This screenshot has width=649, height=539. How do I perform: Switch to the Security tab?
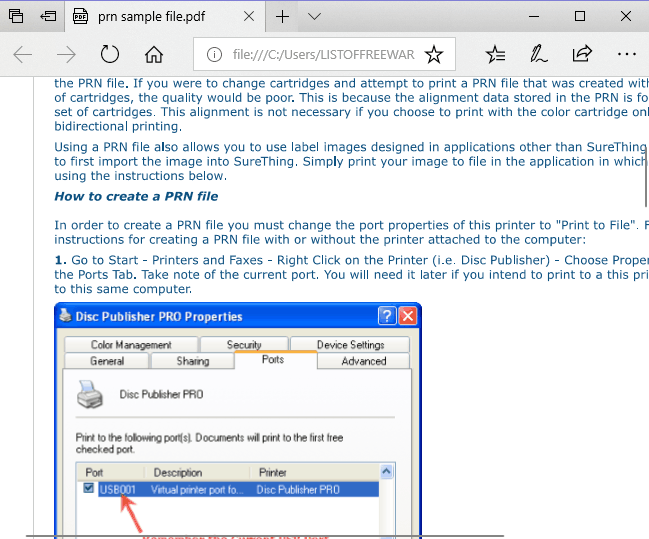coord(244,344)
